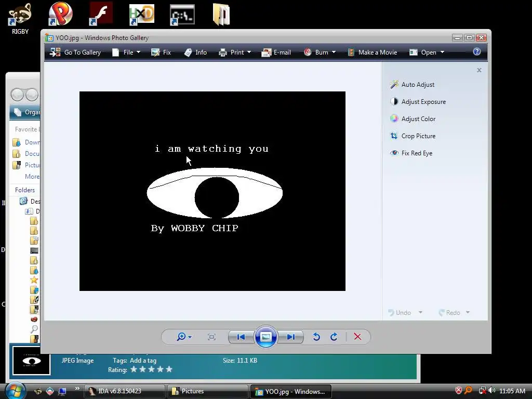Image resolution: width=532 pixels, height=399 pixels.
Task: Open Documents favorite link in Explorer
Action: click(x=26, y=154)
